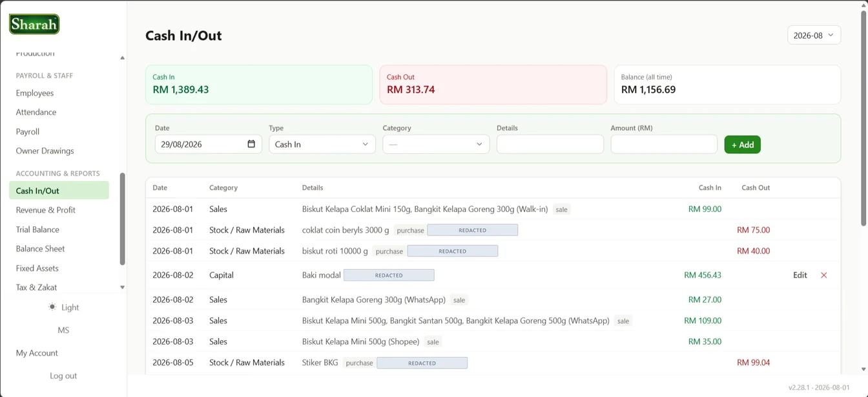Select Cash In/Out sidebar item
The height and width of the screenshot is (397, 868).
(x=59, y=191)
